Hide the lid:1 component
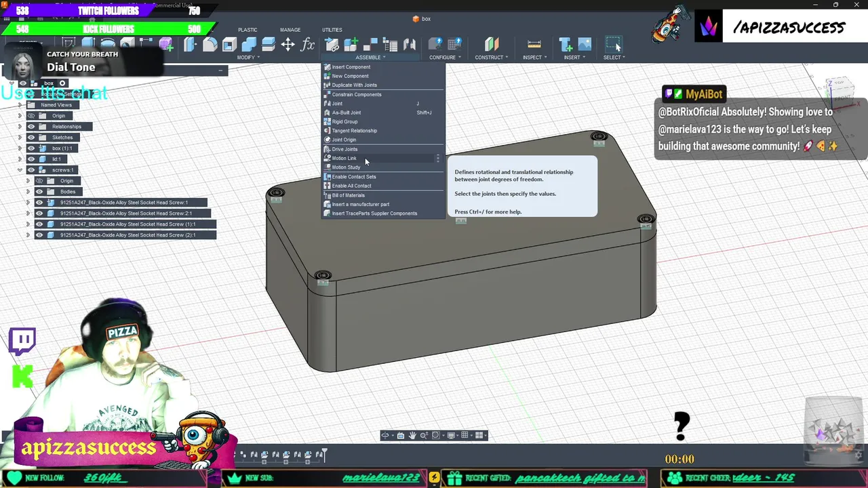 click(x=31, y=159)
